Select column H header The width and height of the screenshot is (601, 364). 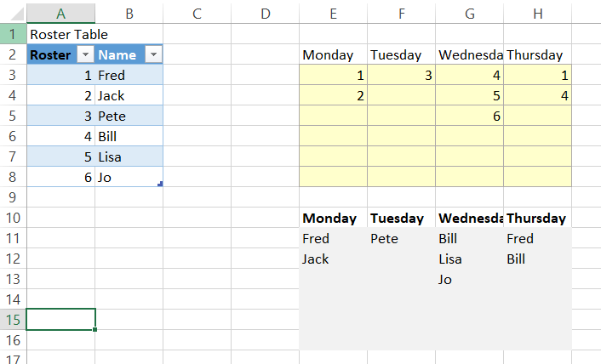(537, 13)
